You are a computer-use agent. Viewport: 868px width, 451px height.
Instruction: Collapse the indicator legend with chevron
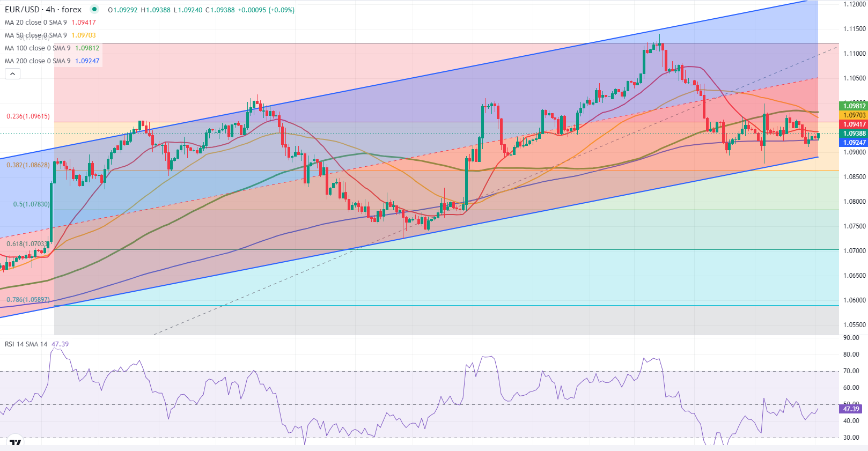12,74
